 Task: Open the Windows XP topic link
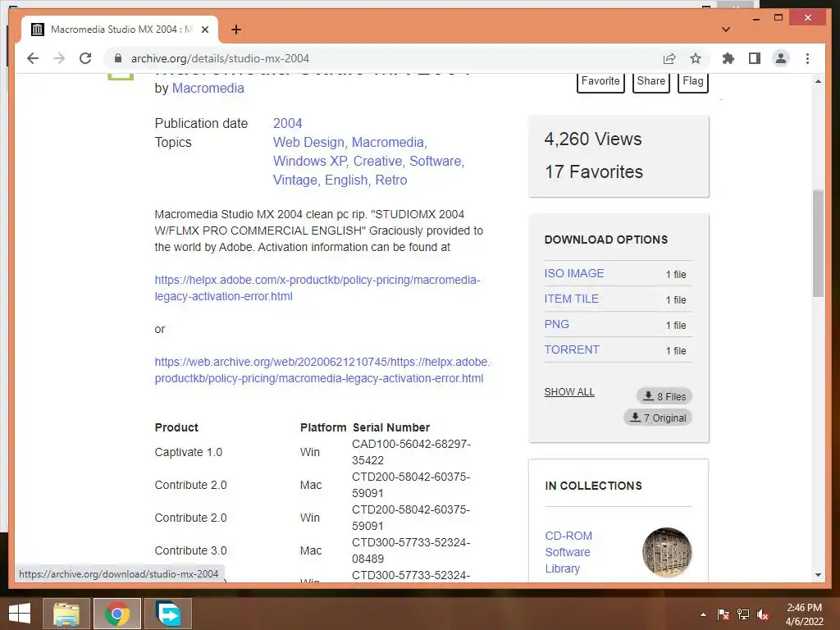click(x=309, y=162)
